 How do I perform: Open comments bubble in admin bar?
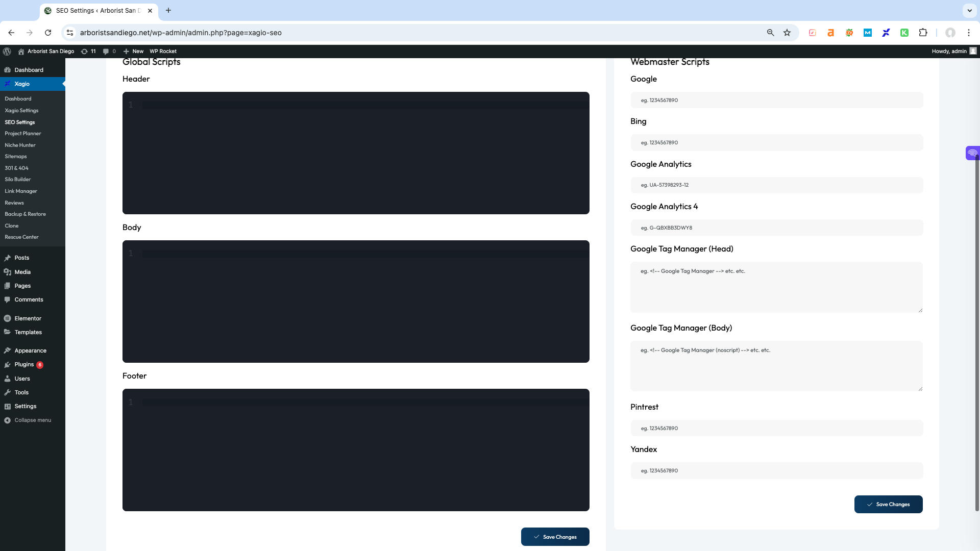click(109, 51)
